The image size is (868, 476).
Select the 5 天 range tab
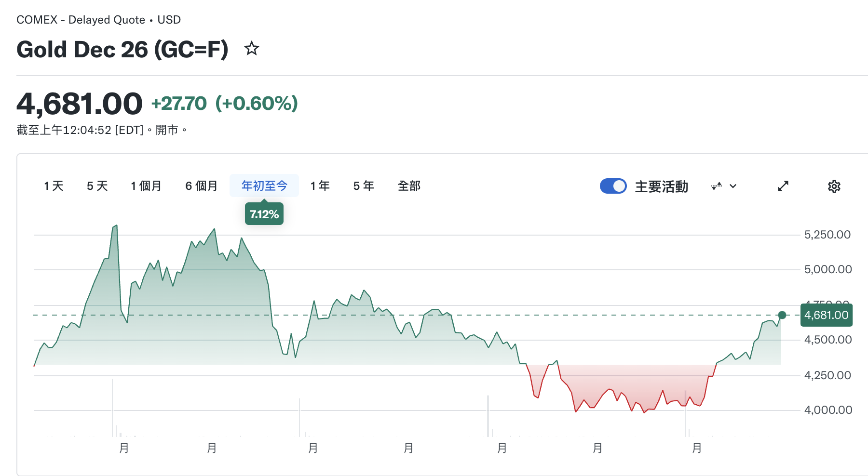[97, 186]
